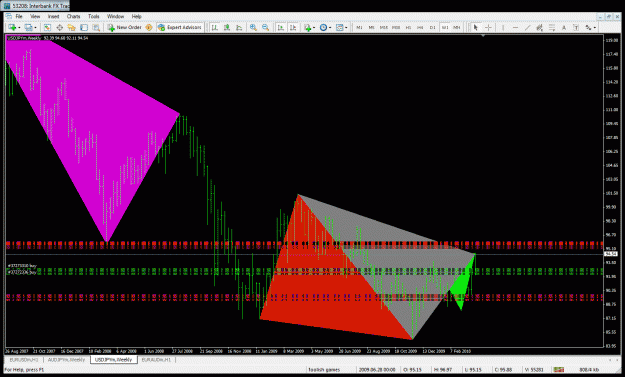
Task: Toggle the Market Watch window icon
Action: 47,27
